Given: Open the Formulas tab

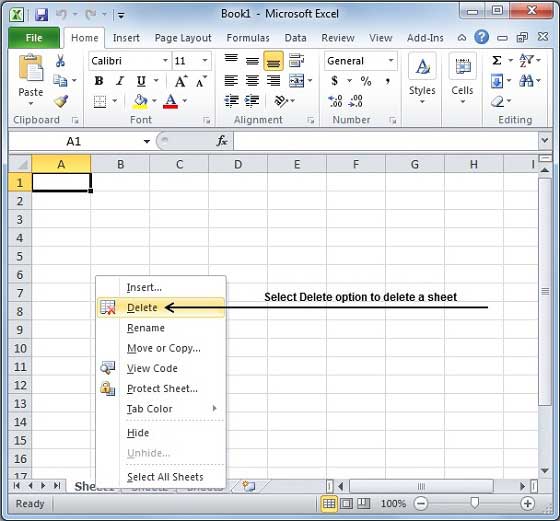Looking at the screenshot, I should click(x=248, y=38).
